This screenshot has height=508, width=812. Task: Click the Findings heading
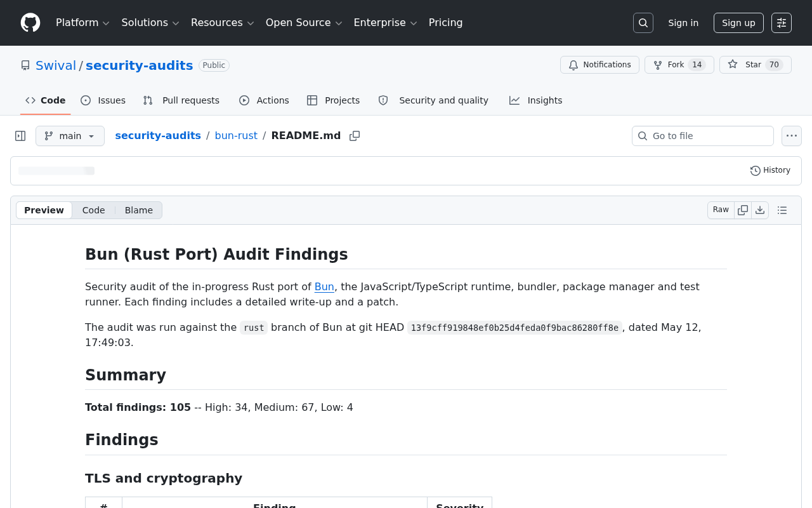pos(122,440)
